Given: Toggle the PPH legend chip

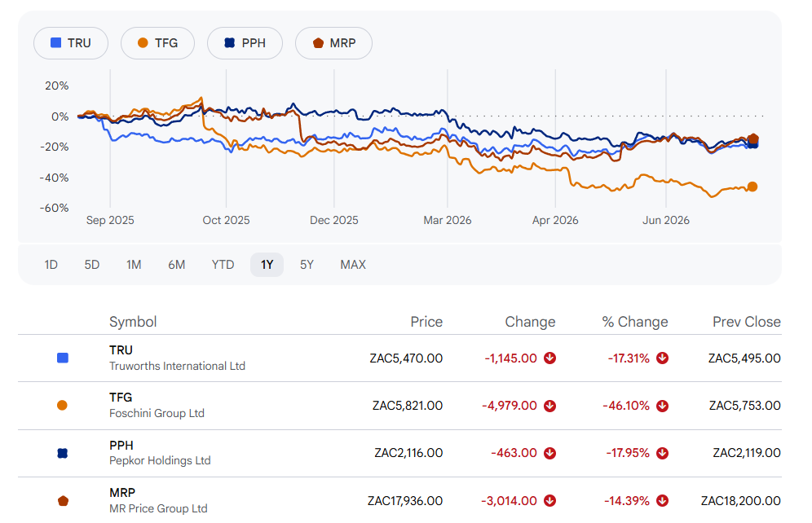Looking at the screenshot, I should [245, 43].
